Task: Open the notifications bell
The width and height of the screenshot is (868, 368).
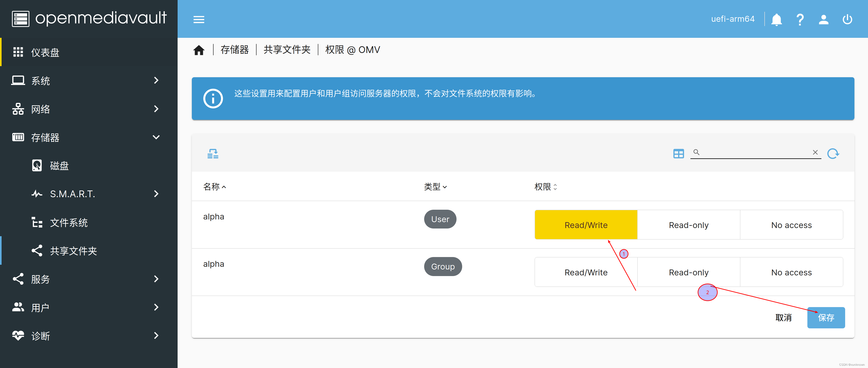Action: pyautogui.click(x=776, y=19)
